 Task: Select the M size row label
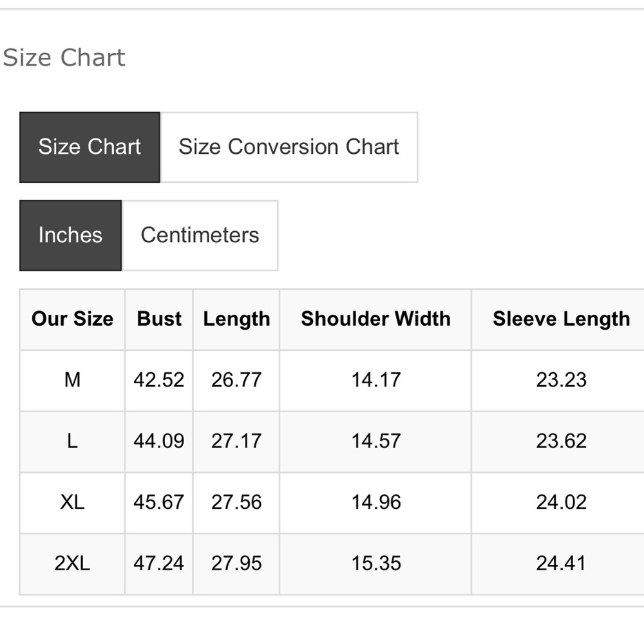72,380
